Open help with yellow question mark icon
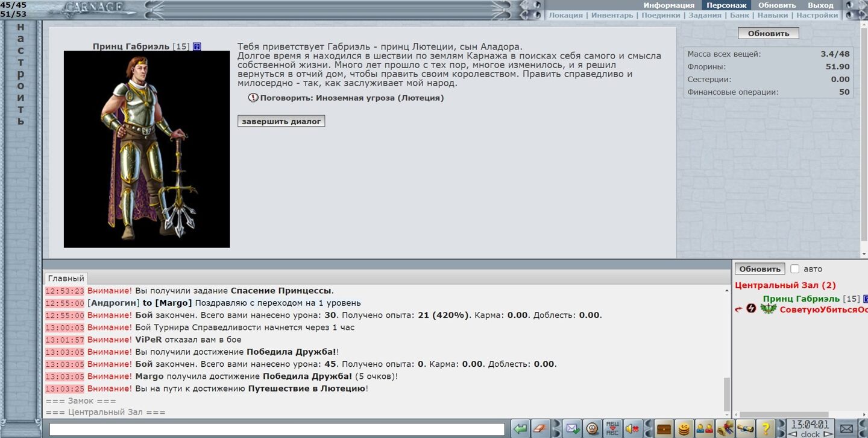The width and height of the screenshot is (868, 438). coord(764,429)
